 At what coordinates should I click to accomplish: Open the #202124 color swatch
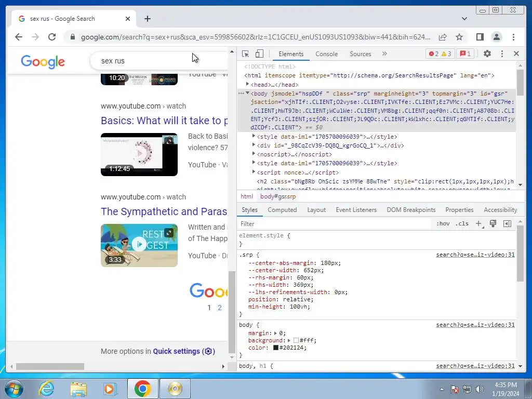pos(276,348)
